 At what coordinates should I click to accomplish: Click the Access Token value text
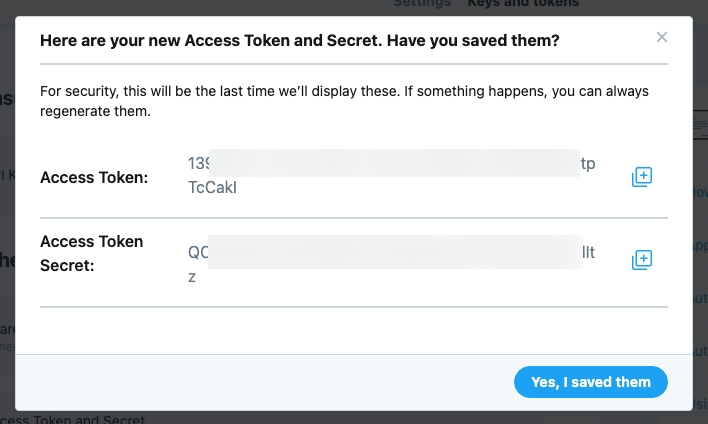click(x=391, y=174)
